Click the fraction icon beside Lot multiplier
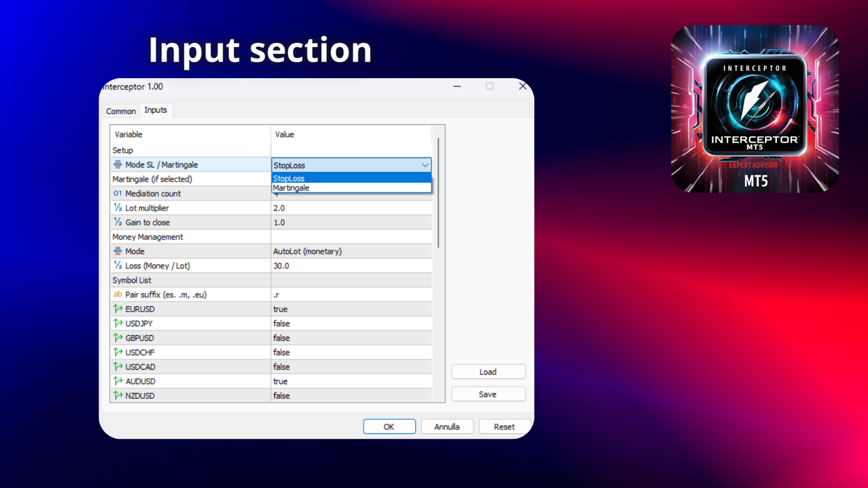868x488 pixels. pos(118,208)
